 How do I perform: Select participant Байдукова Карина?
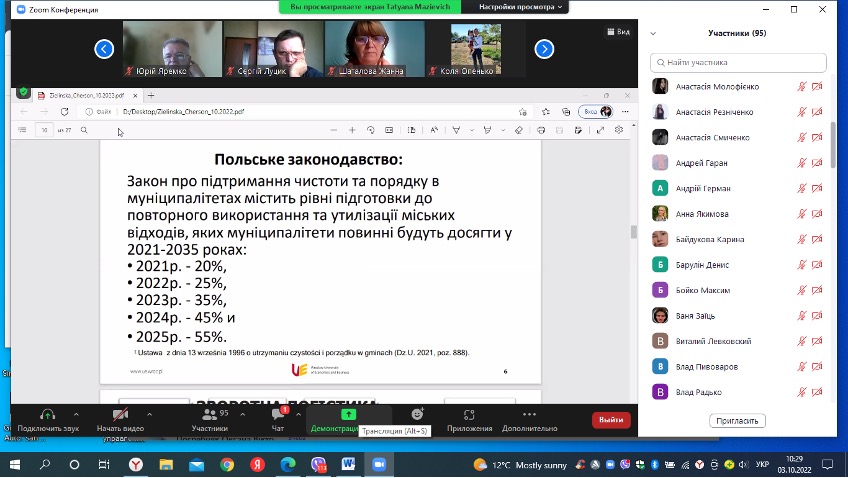[738, 239]
